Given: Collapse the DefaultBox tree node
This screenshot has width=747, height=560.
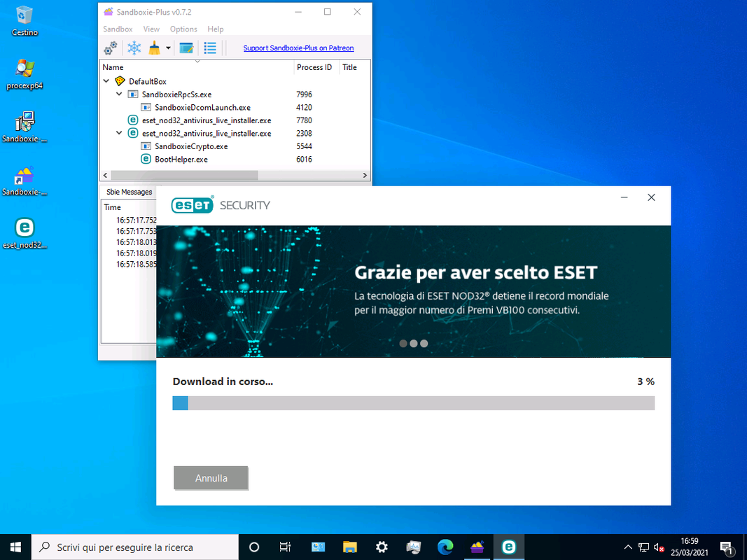Looking at the screenshot, I should (106, 81).
